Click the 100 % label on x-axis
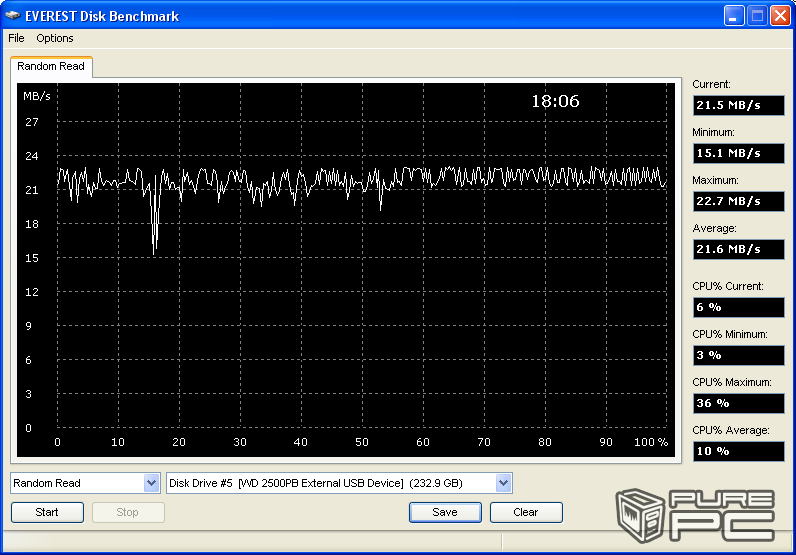796x555 pixels. [x=651, y=442]
